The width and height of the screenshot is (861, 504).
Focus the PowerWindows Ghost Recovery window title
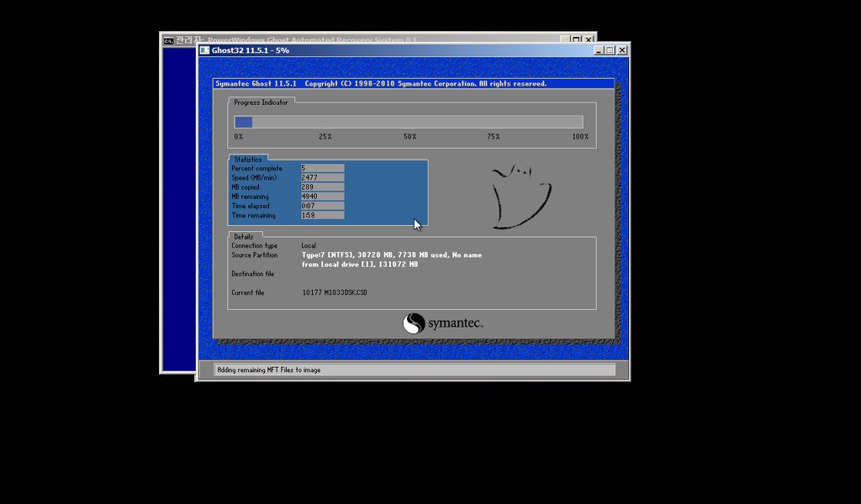coord(311,39)
